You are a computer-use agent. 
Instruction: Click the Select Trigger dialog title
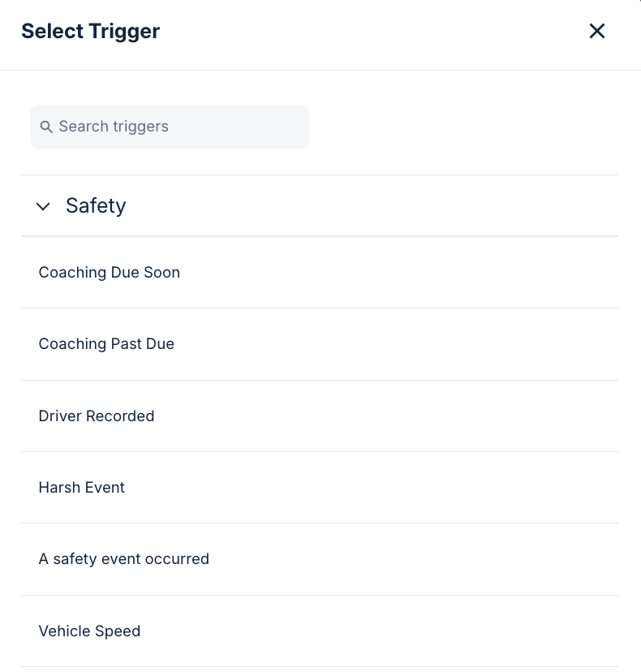[91, 31]
